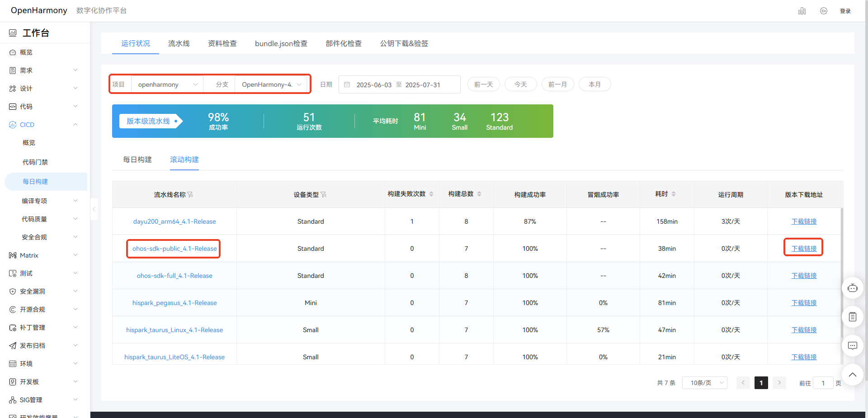Click the 本月 button
This screenshot has height=418, width=868.
tap(595, 85)
